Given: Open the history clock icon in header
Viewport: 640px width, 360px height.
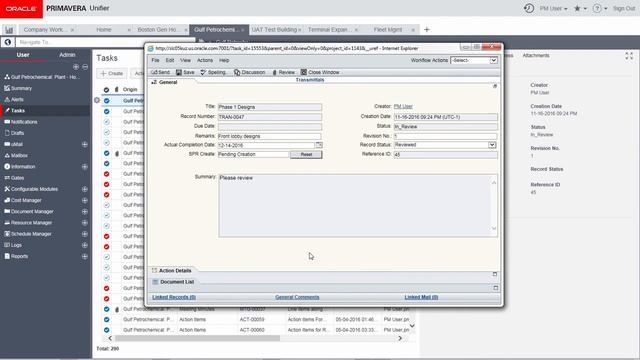Looking at the screenshot, I should [529, 8].
